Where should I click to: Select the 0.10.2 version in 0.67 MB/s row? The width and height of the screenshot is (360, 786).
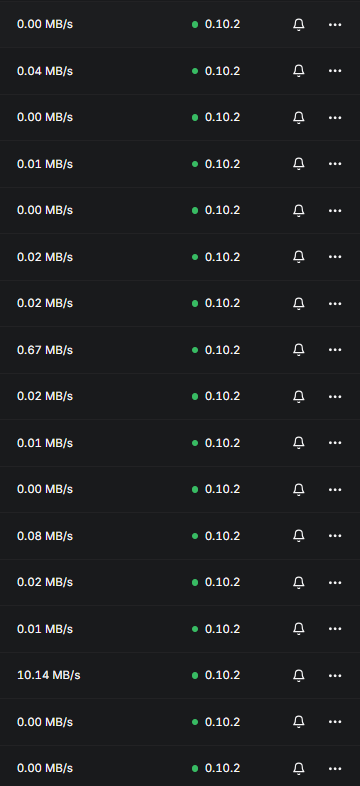(223, 350)
